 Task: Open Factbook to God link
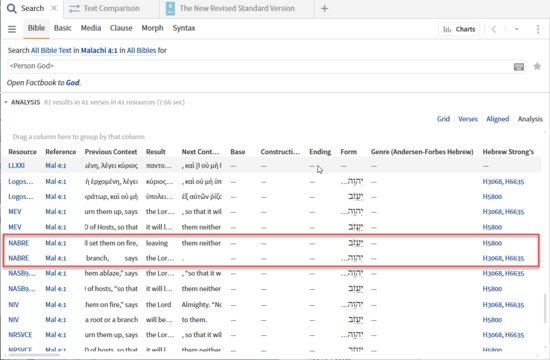44,83
